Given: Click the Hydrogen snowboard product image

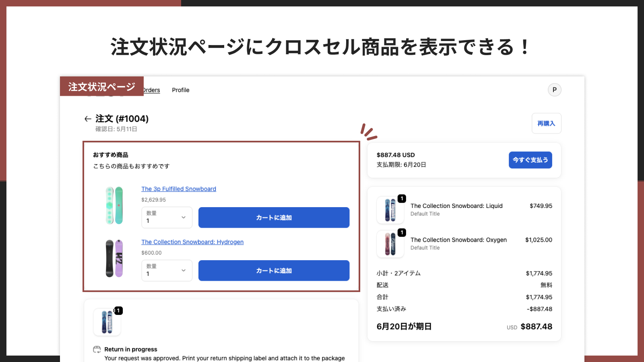Looking at the screenshot, I should click(114, 258).
